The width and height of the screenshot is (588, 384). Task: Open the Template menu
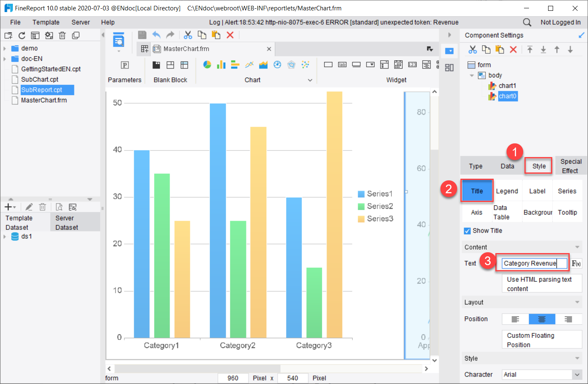[x=46, y=22]
